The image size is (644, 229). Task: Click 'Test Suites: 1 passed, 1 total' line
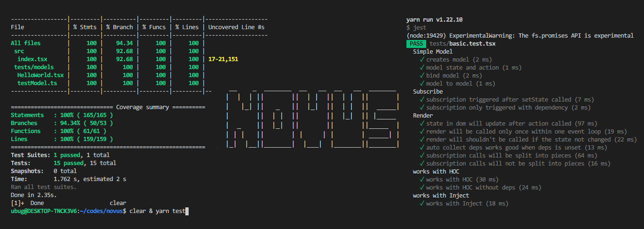pos(60,155)
